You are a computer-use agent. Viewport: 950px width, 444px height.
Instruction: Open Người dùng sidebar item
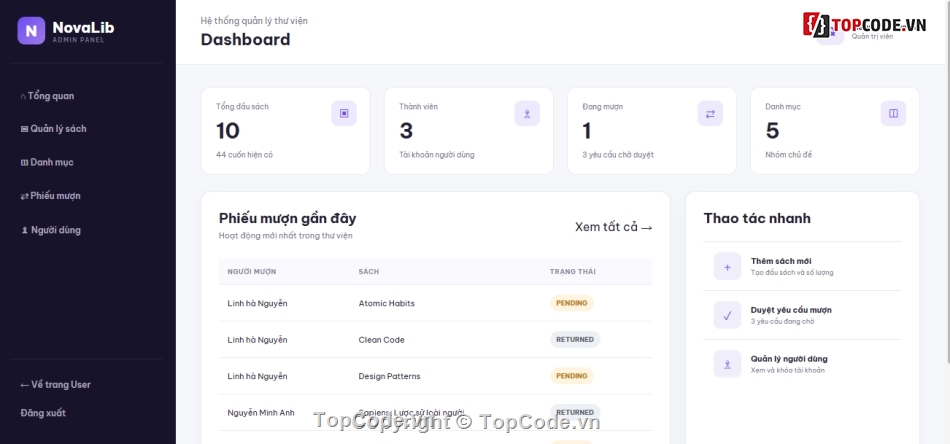click(x=50, y=230)
